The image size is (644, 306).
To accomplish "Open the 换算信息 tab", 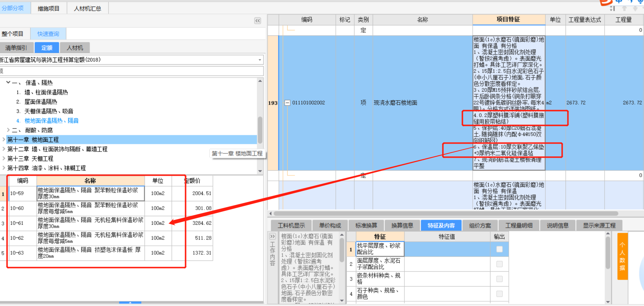I will (402, 226).
